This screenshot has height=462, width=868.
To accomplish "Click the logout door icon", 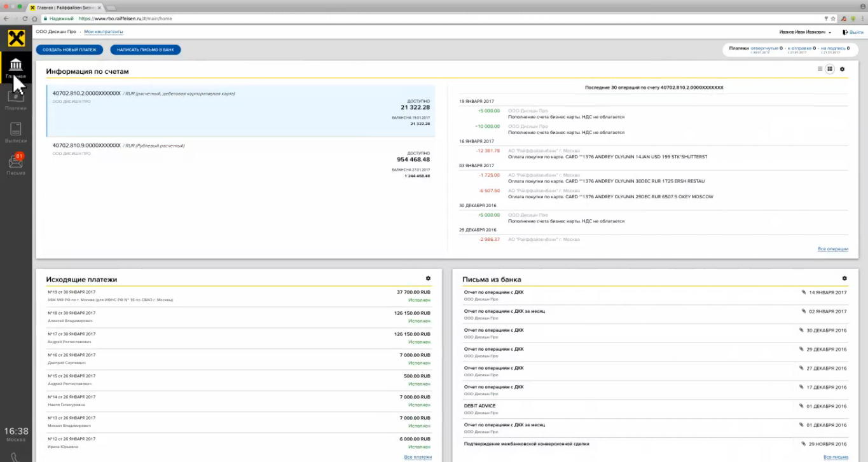I will point(845,32).
